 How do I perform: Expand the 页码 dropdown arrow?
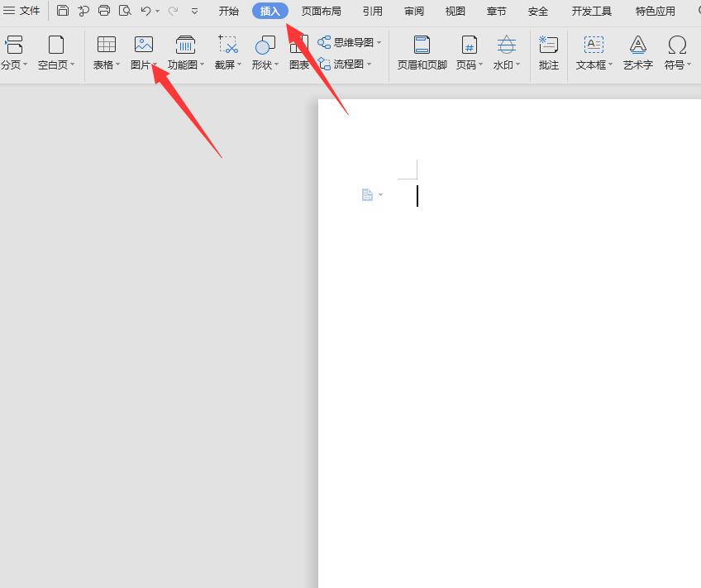480,65
